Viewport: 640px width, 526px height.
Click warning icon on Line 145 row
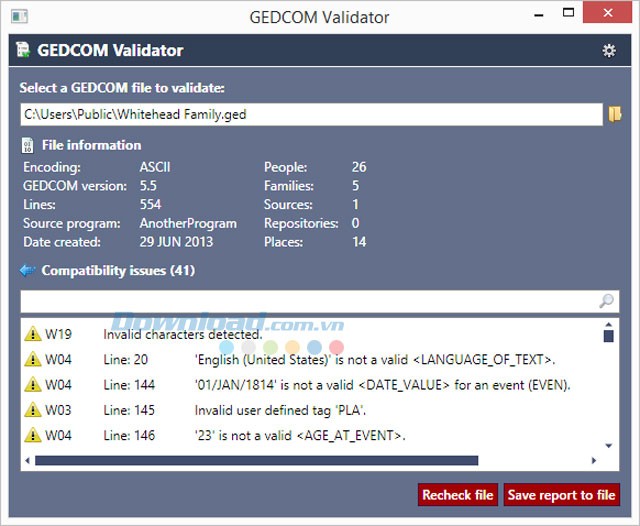click(33, 410)
